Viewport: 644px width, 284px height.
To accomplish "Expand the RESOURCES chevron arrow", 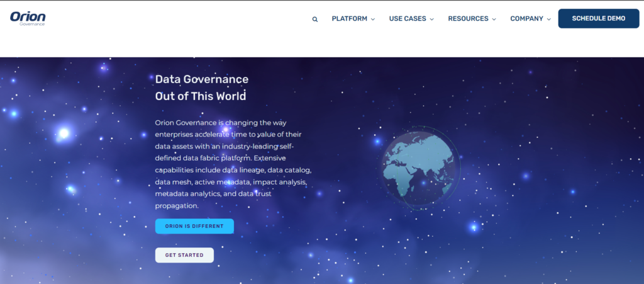I will point(494,20).
